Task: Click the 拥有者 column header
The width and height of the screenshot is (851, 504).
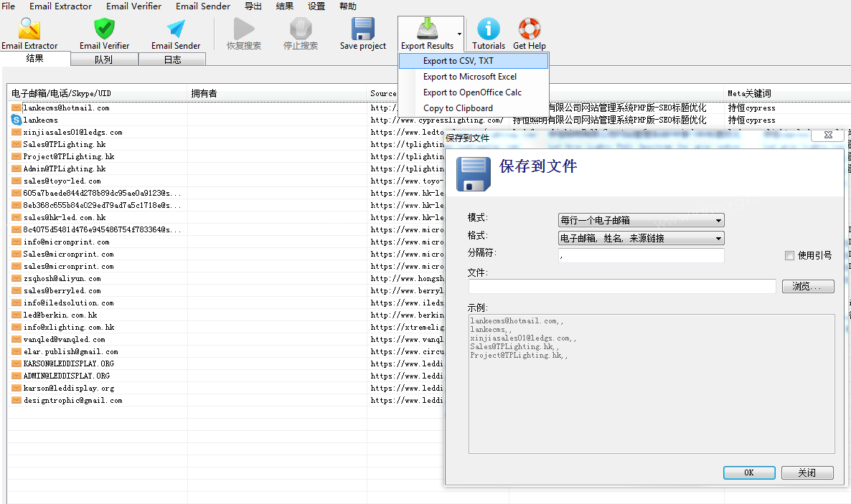Action: point(277,93)
